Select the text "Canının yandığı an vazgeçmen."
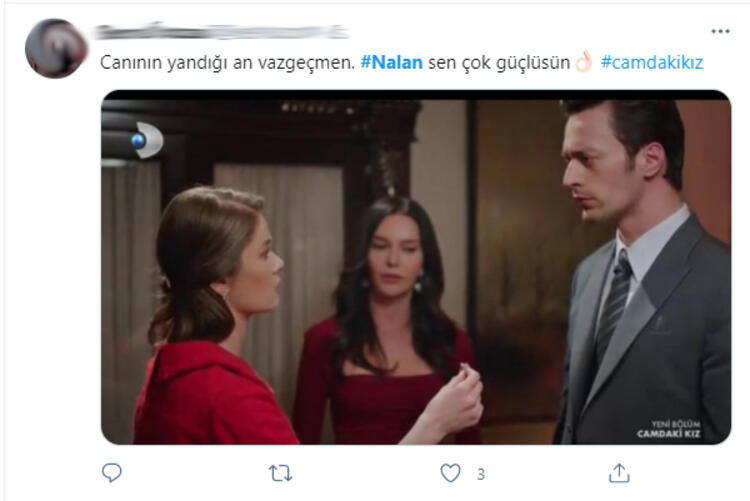Viewport: 750px width, 501px height. (x=228, y=63)
